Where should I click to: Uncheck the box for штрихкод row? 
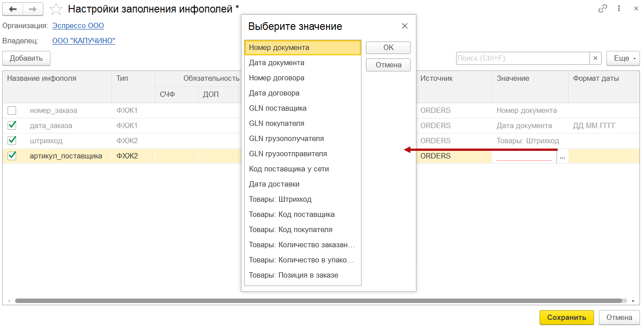coord(12,141)
